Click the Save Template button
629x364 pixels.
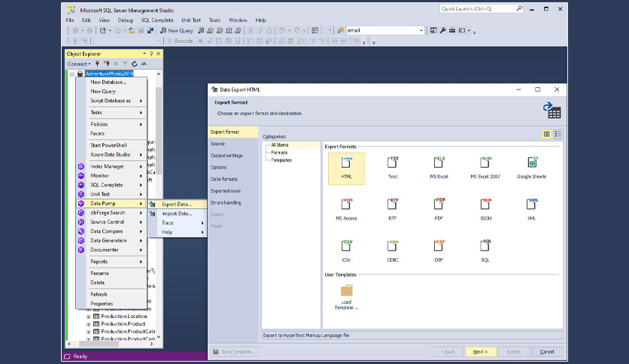(235, 352)
